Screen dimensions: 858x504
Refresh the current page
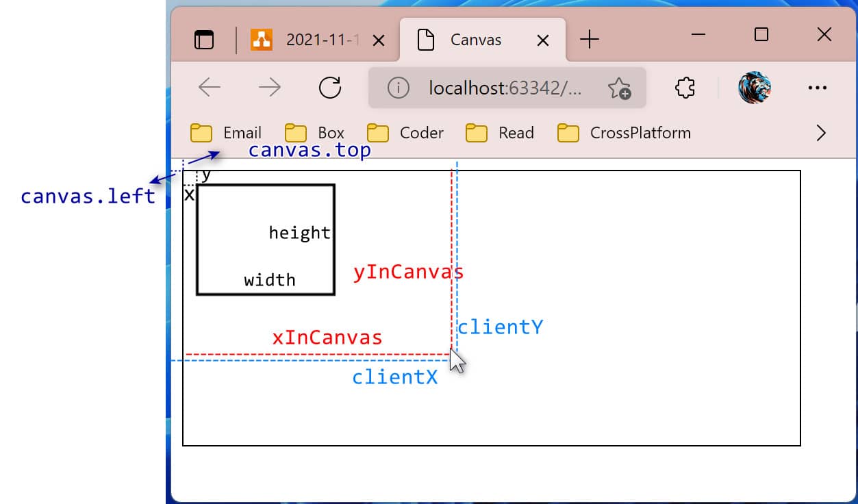tap(330, 87)
